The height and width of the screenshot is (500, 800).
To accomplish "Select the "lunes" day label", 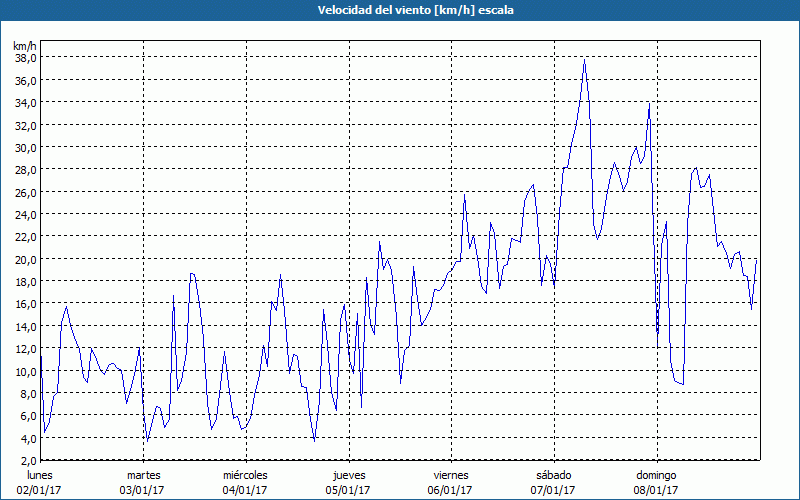I will (39, 474).
